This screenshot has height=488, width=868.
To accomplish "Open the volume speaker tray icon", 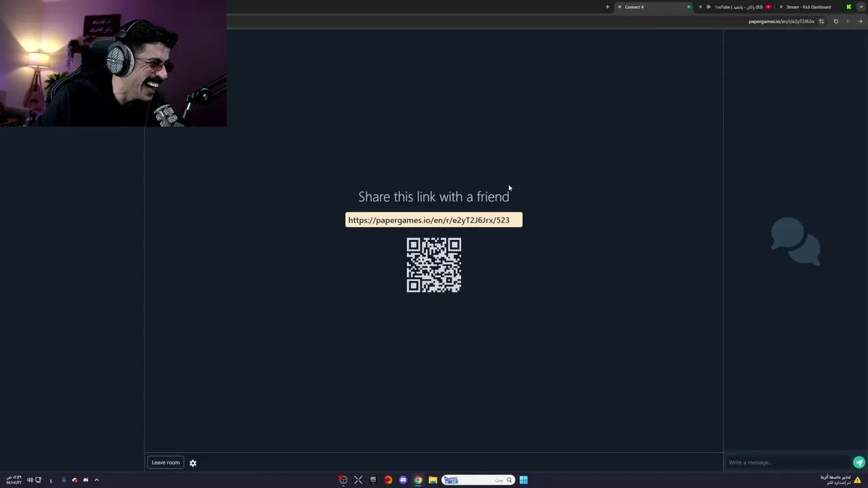I will 30,480.
